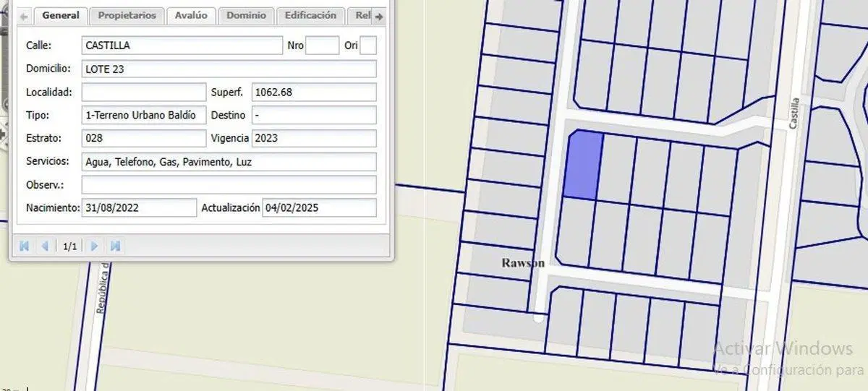Select the General tab
Viewport: 868px width, 391px height.
pos(61,15)
